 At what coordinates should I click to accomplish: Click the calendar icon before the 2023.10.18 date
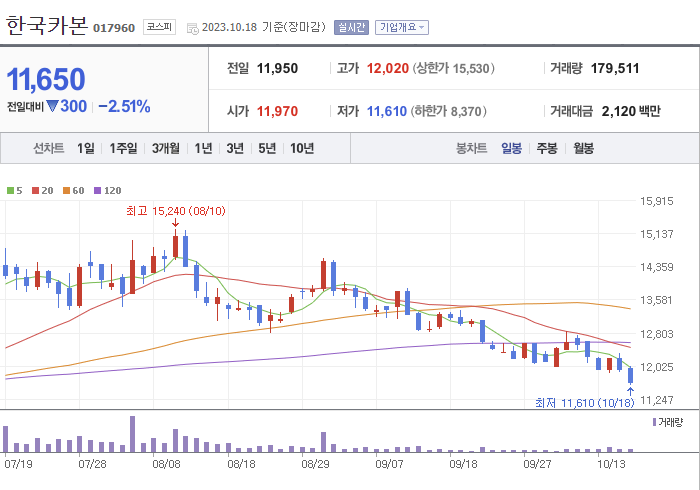pyautogui.click(x=192, y=29)
